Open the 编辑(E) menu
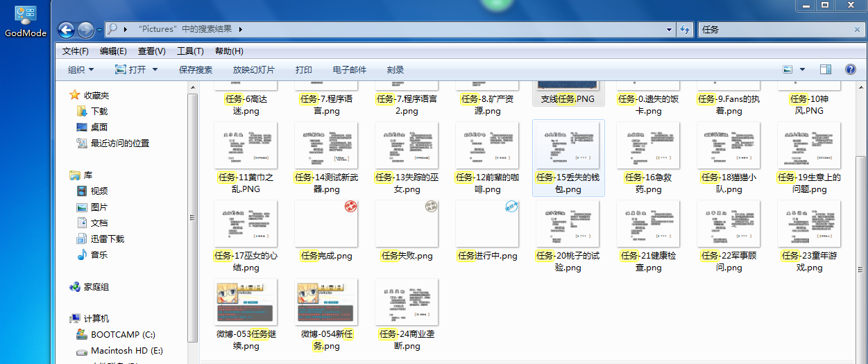 coord(113,51)
